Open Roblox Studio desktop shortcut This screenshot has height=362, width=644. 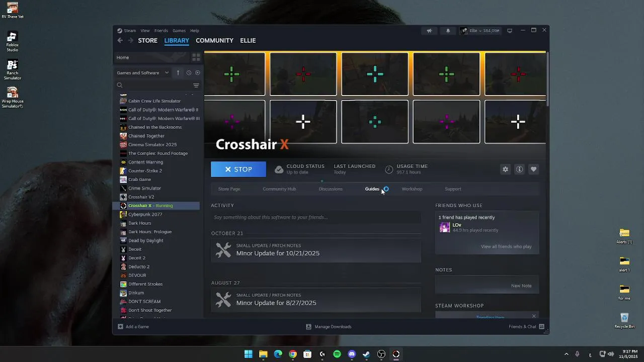[13, 42]
